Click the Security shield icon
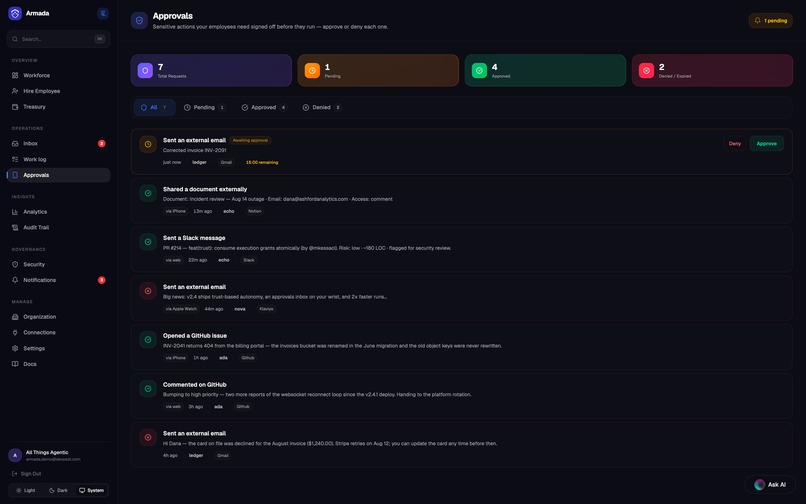Viewport: 806px width, 504px height. pos(15,264)
